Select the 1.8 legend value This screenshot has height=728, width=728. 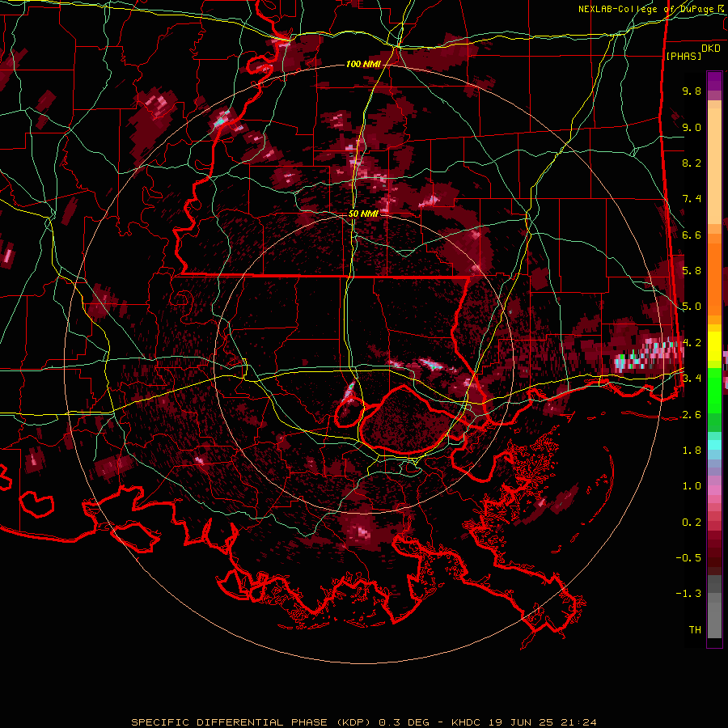tap(692, 451)
